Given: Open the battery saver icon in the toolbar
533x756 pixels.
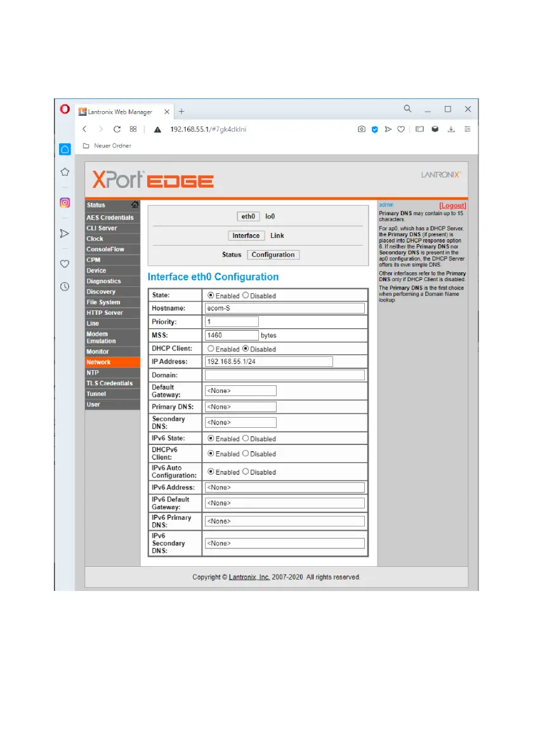Looking at the screenshot, I should pyautogui.click(x=420, y=129).
